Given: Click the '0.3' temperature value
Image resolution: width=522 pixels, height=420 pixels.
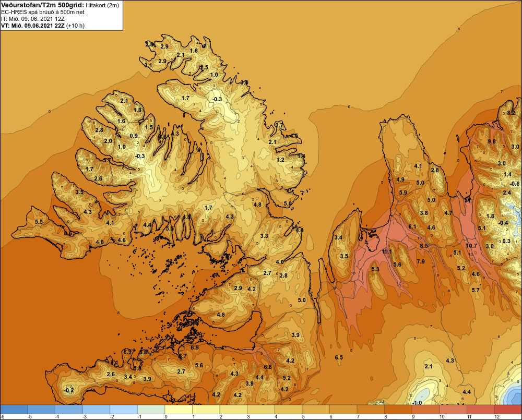Looking at the screenshot, I should click(506, 241).
